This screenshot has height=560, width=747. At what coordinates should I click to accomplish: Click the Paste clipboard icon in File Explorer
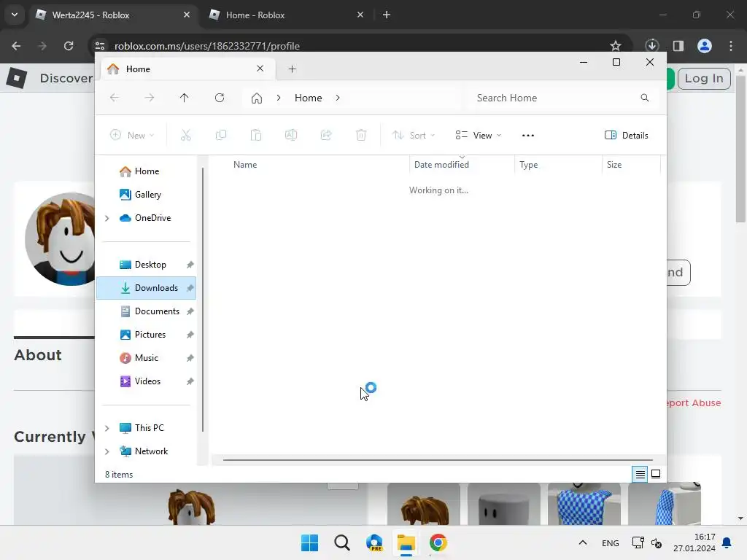click(x=256, y=135)
